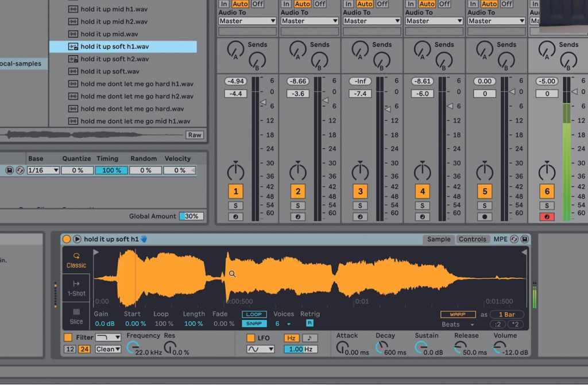The height and width of the screenshot is (385, 588).
Task: Enable Loop in the Simpler sample section
Action: 254,314
